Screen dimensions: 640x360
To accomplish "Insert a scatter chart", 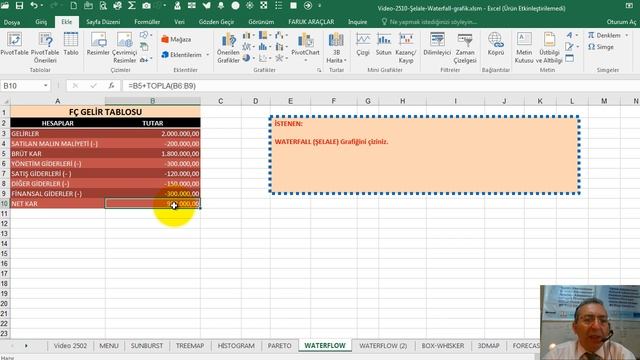I will coord(264,58).
